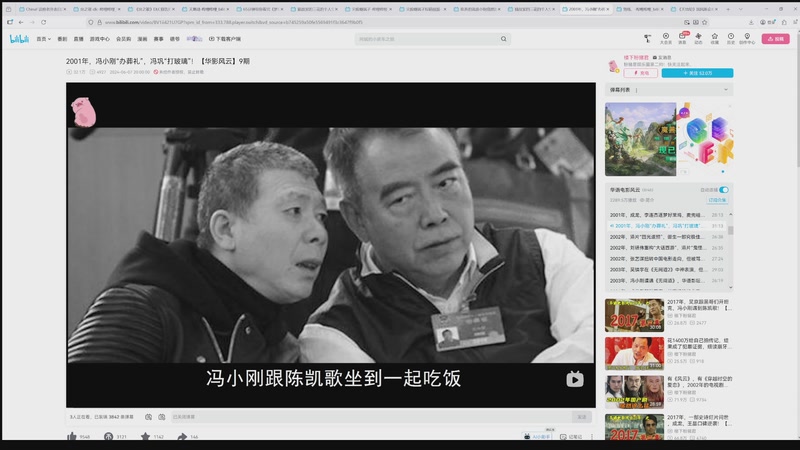Click the browser forward arrow
The height and width of the screenshot is (450, 800).
[x=32, y=22]
